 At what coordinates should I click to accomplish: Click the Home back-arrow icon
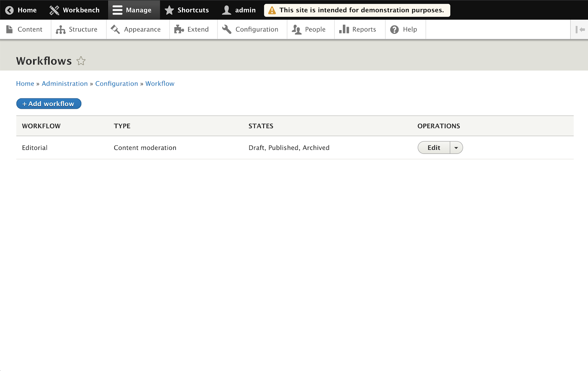pyautogui.click(x=10, y=10)
